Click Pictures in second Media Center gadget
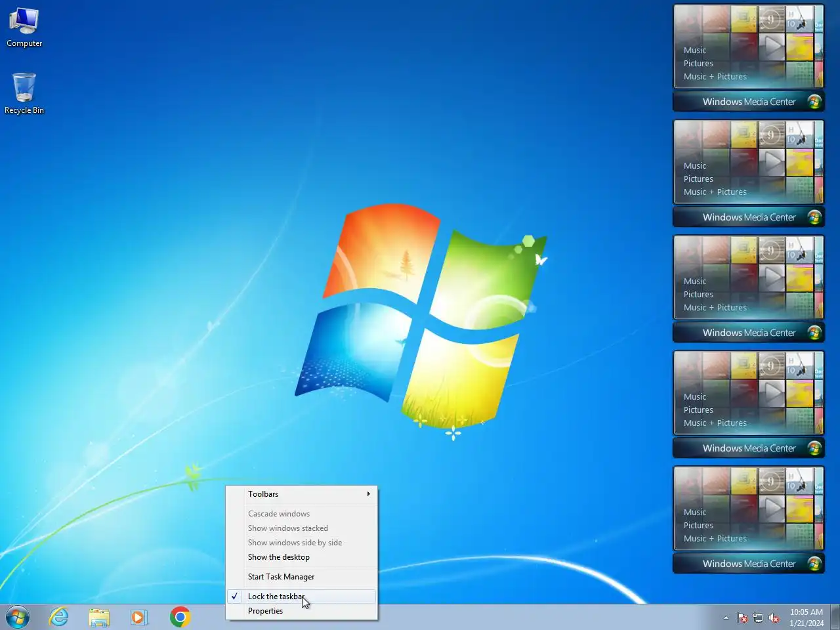The height and width of the screenshot is (630, 840). [x=698, y=179]
